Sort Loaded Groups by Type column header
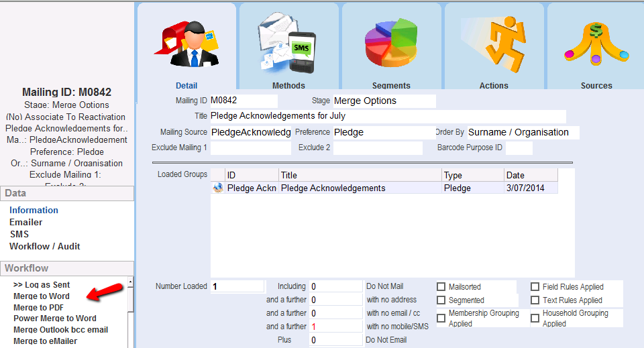The width and height of the screenshot is (644, 348). (x=473, y=175)
